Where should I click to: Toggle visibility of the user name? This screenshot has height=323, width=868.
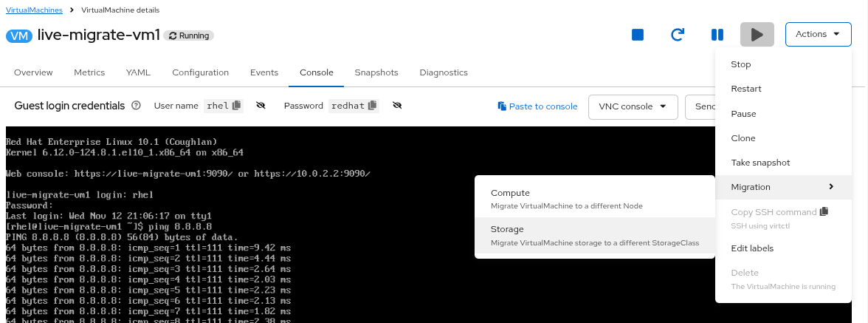pyautogui.click(x=261, y=106)
